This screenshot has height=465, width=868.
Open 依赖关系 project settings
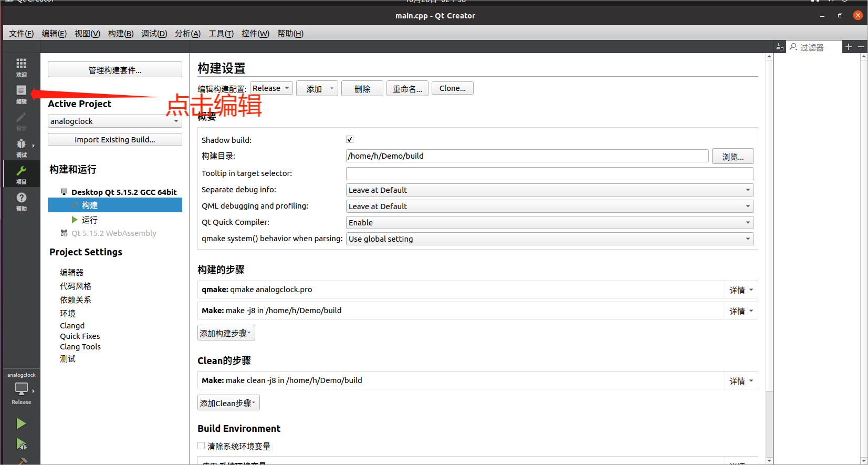pos(76,299)
